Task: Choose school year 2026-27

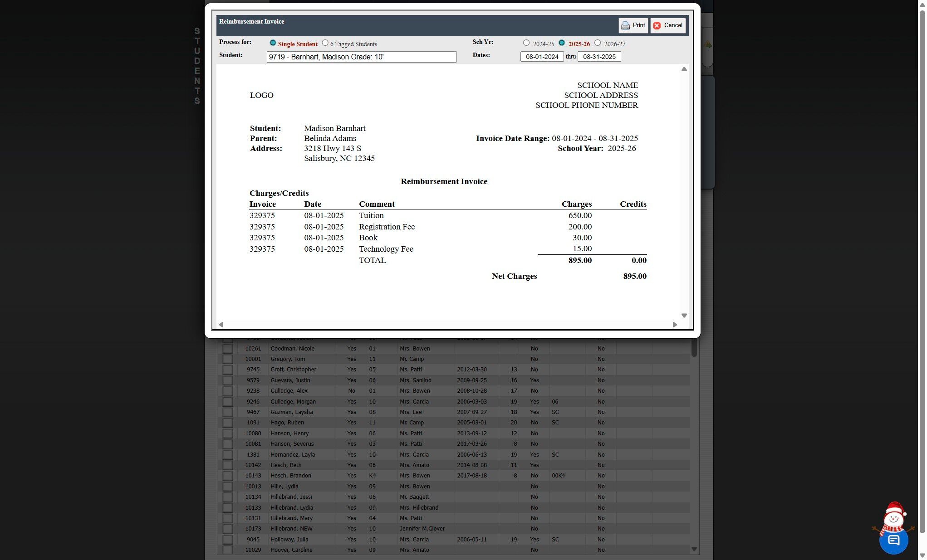Action: point(598,43)
